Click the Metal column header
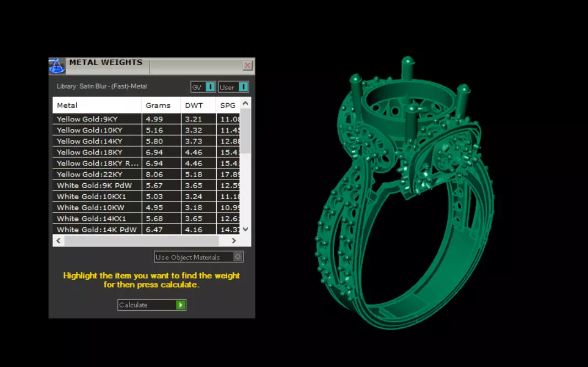 pyautogui.click(x=97, y=105)
